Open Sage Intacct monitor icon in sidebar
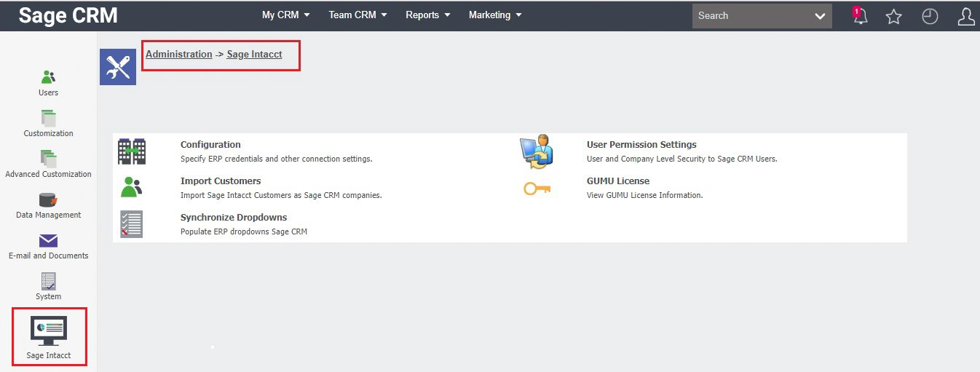The width and height of the screenshot is (980, 372). [49, 331]
